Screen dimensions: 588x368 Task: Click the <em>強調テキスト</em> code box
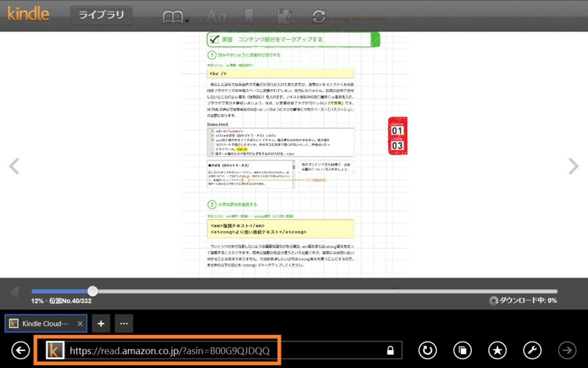pos(281,229)
